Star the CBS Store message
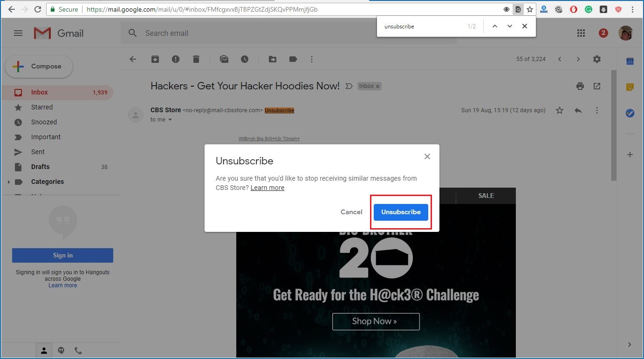Viewport: 644px width, 359px height. pyautogui.click(x=560, y=110)
